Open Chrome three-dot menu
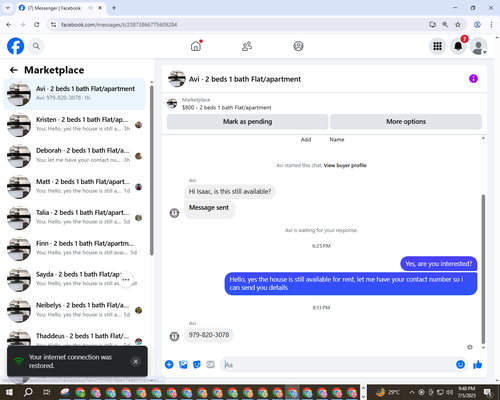The image size is (500, 400). 491,25
